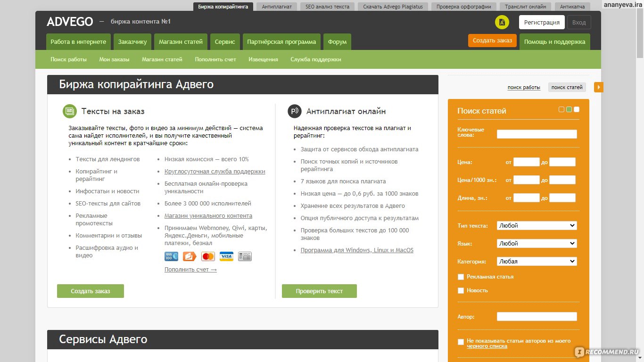Focus the Цена/1000 зн. 'до' field

pyautogui.click(x=562, y=180)
